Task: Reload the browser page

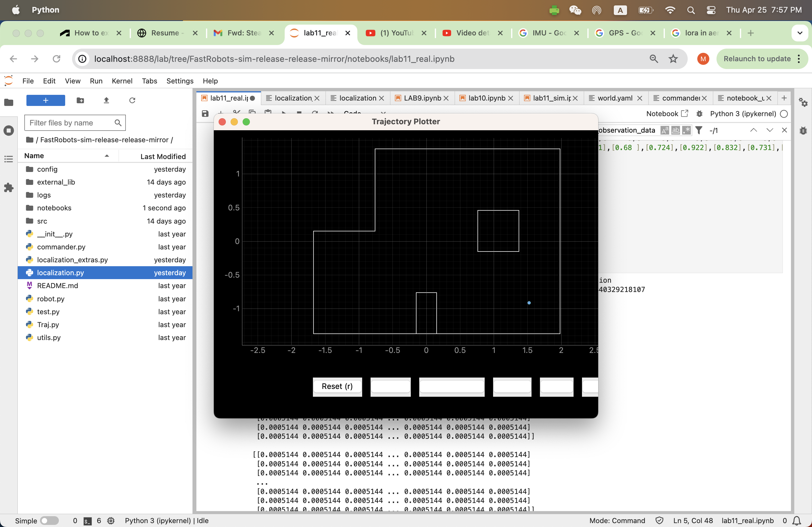Action: point(56,59)
